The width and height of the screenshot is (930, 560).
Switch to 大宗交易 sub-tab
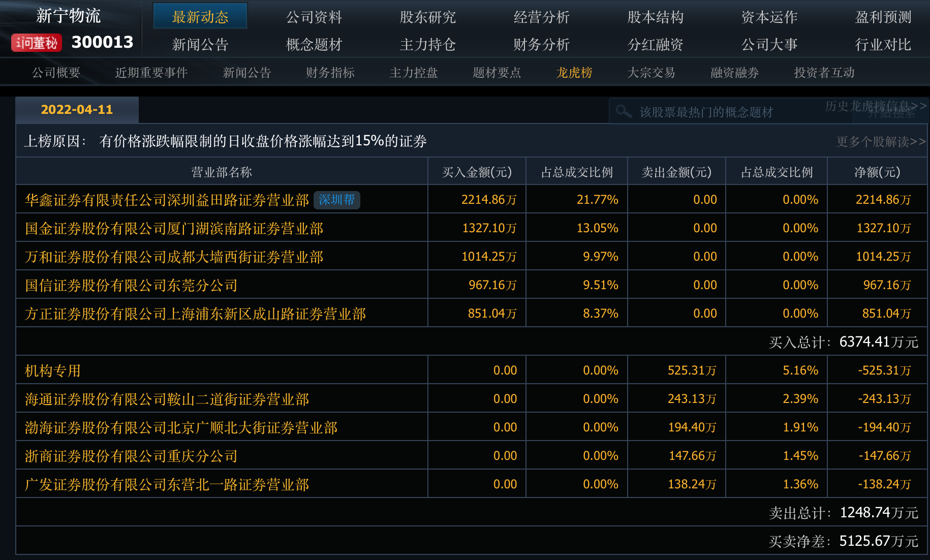pyautogui.click(x=652, y=73)
